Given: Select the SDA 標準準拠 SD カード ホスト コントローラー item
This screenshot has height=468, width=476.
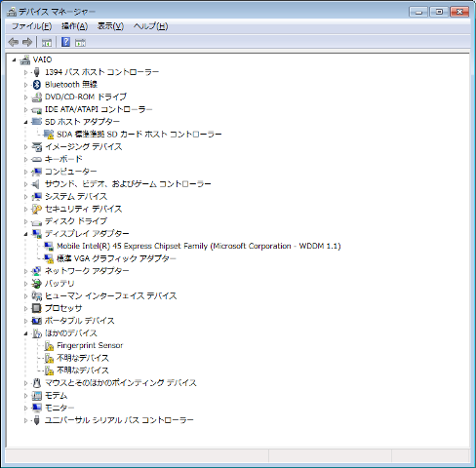Looking at the screenshot, I should (x=139, y=134).
